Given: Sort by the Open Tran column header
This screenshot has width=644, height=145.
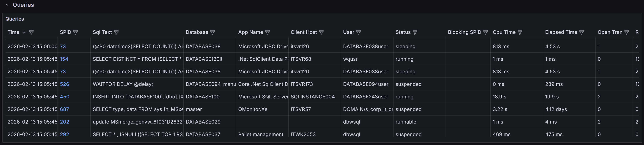Looking at the screenshot, I should [610, 32].
